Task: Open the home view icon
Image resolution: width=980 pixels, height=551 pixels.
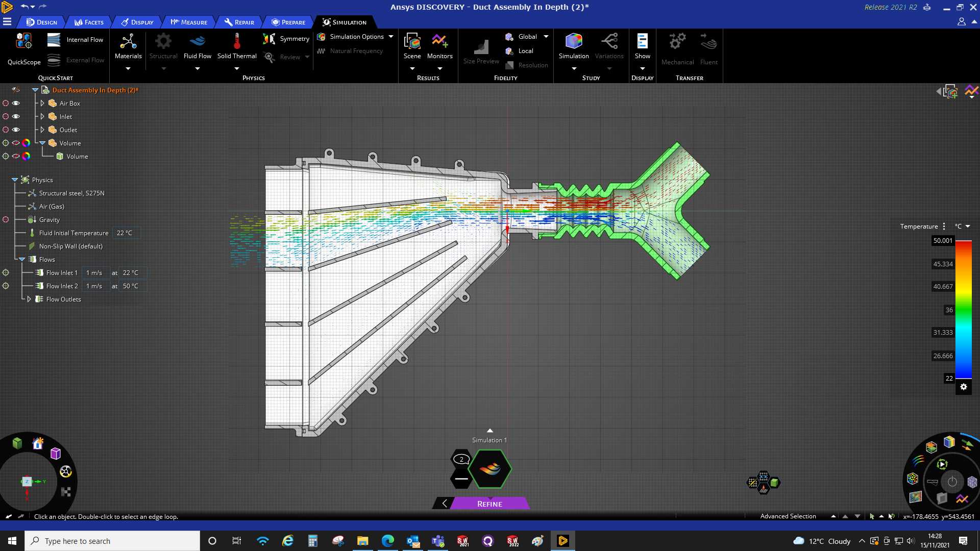Action: click(x=38, y=443)
